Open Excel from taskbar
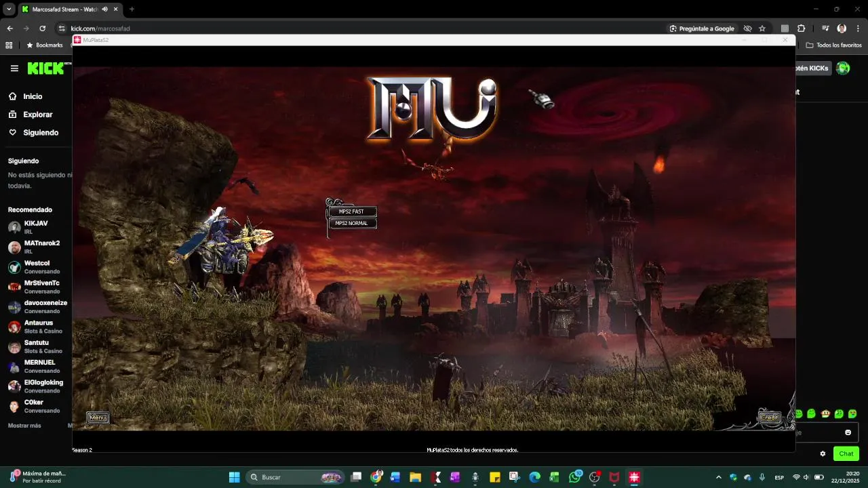Image resolution: width=868 pixels, height=488 pixels. [x=555, y=477]
